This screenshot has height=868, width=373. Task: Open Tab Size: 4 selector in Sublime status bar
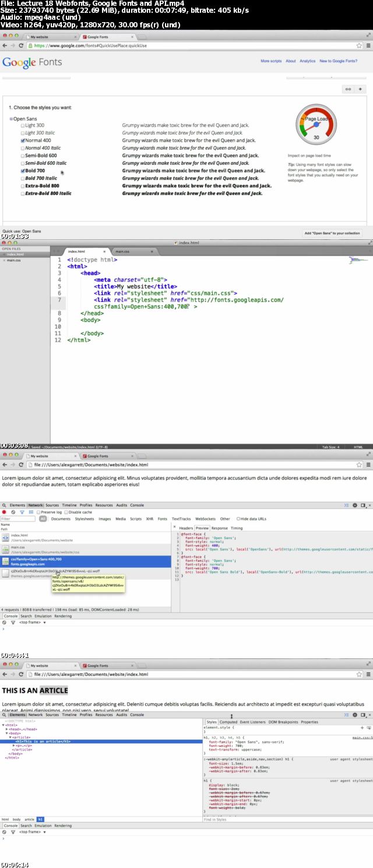pyautogui.click(x=331, y=447)
